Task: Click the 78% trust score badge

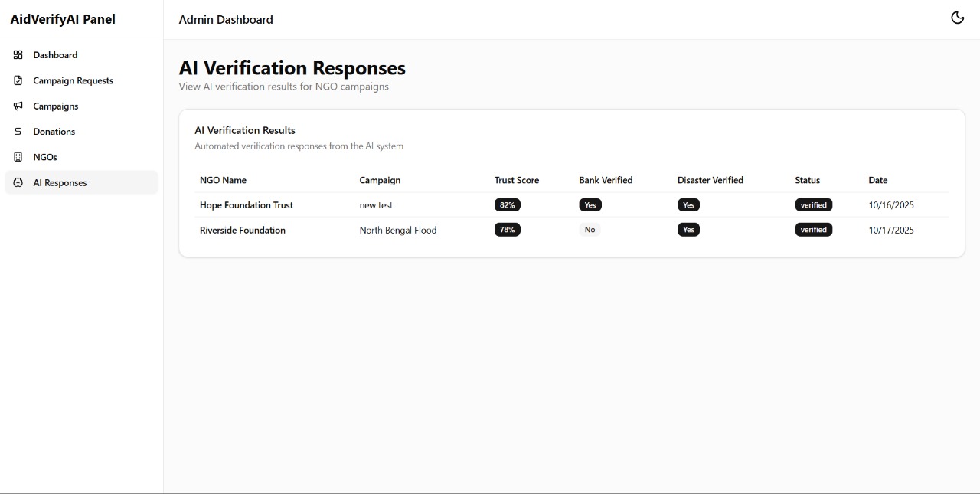Action: point(508,230)
